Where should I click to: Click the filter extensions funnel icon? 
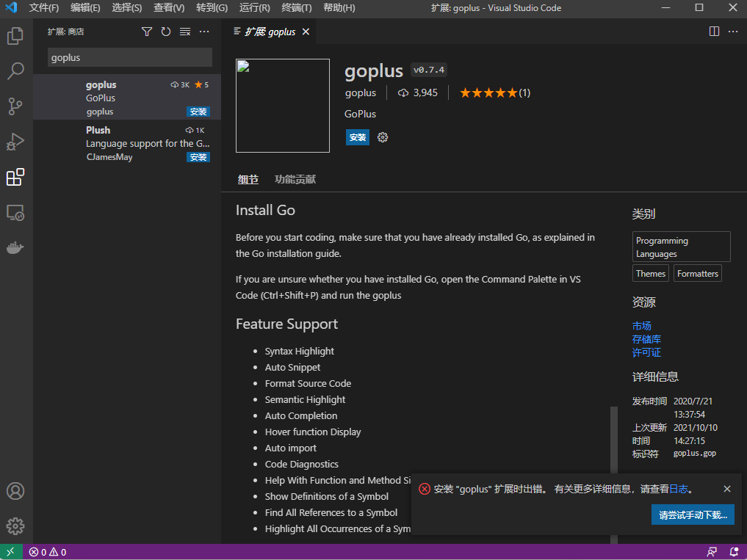coord(147,32)
